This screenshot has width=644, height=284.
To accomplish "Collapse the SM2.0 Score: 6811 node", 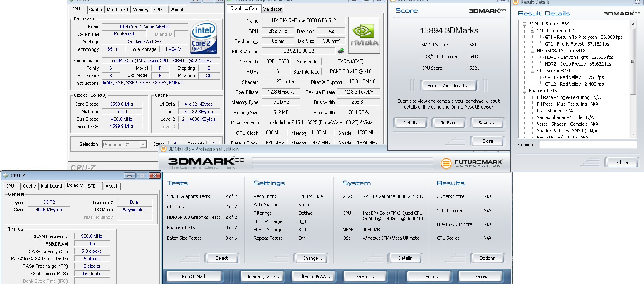I will pyautogui.click(x=533, y=30).
